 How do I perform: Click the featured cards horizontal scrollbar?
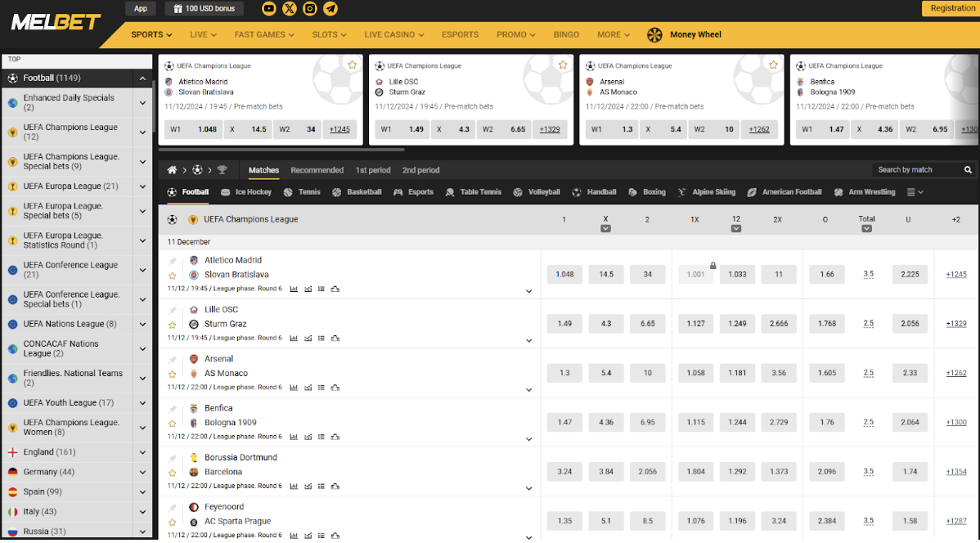[281, 150]
